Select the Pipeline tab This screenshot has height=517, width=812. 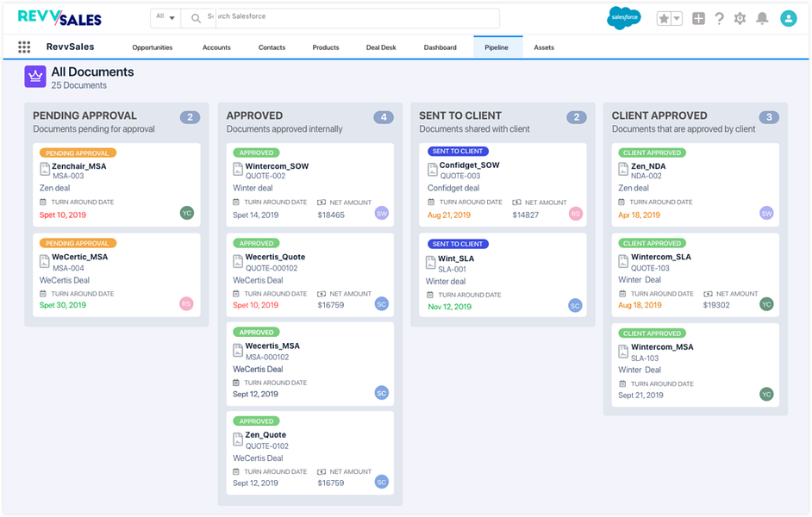pos(497,47)
